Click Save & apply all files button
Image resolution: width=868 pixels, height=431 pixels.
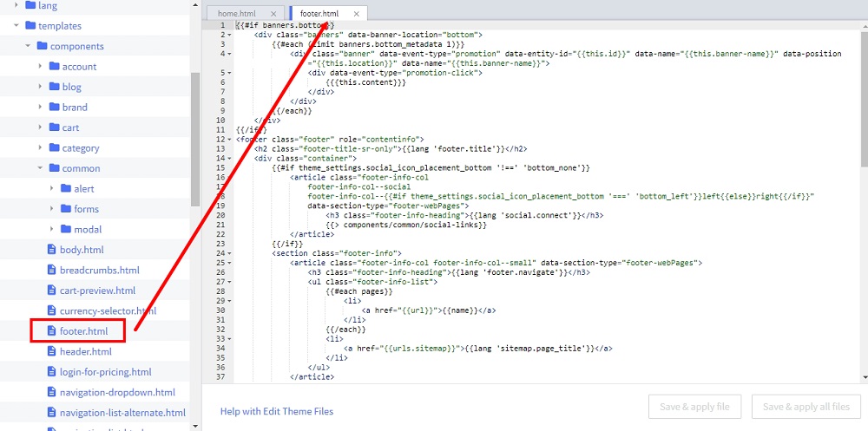(x=806, y=407)
